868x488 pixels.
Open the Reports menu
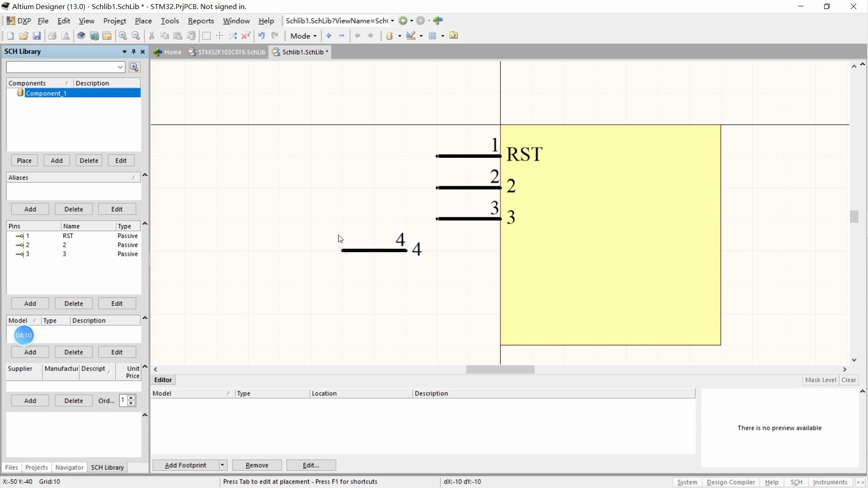[200, 20]
